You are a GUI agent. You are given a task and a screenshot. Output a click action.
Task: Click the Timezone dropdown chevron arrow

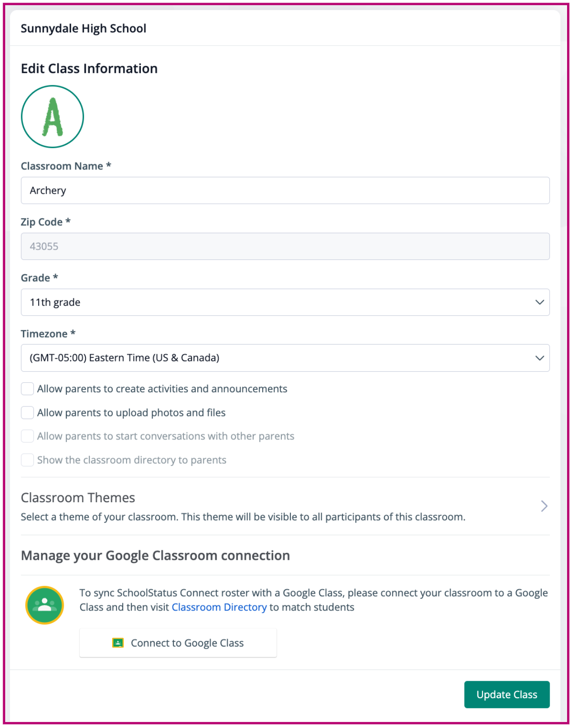pos(539,358)
